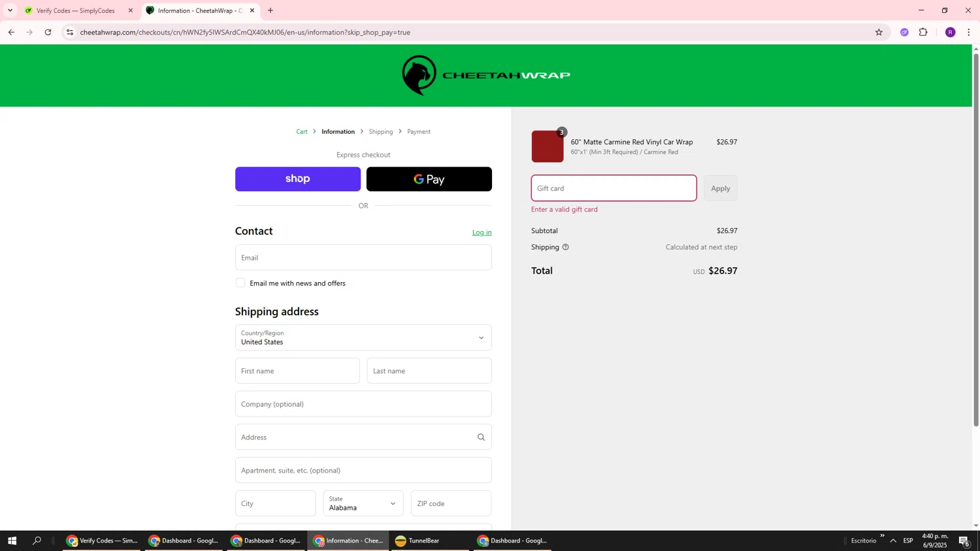Click the Payment breadcrumb step
The image size is (980, 551).
point(419,132)
